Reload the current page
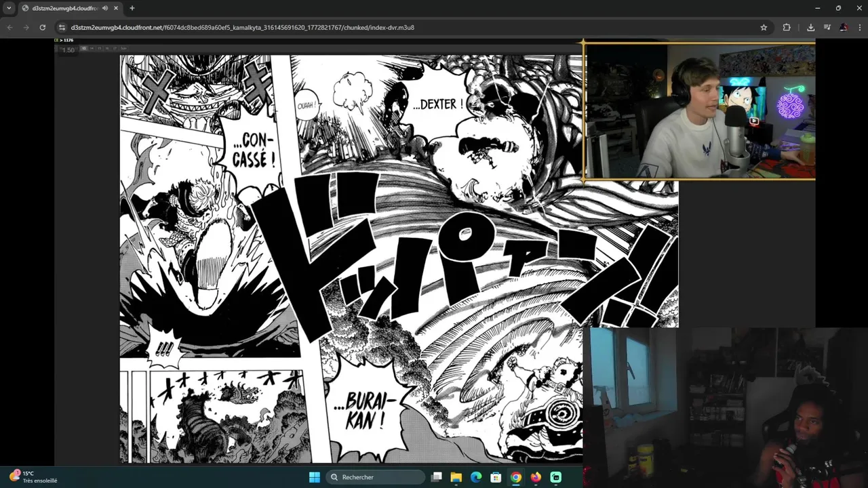The width and height of the screenshot is (868, 488). tap(42, 27)
